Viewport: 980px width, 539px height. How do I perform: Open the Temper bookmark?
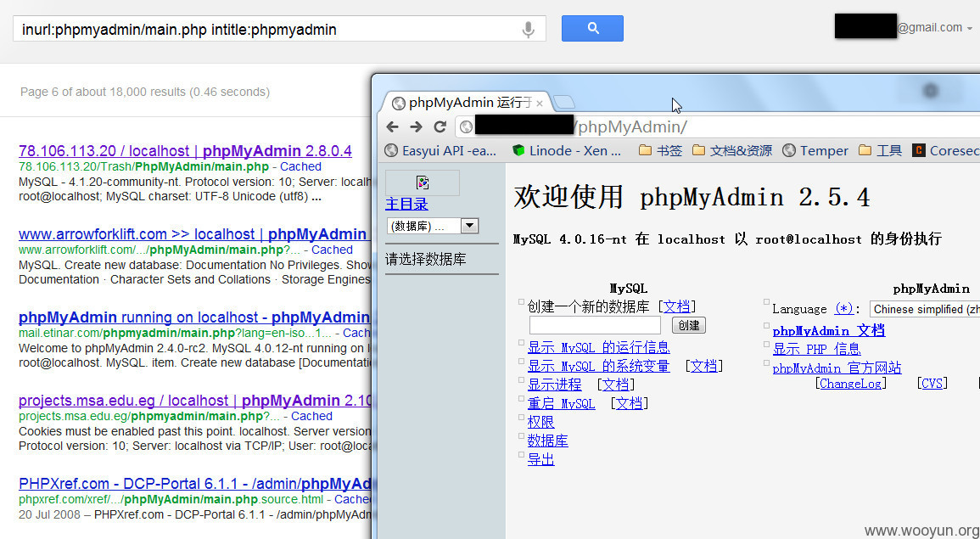[x=815, y=151]
